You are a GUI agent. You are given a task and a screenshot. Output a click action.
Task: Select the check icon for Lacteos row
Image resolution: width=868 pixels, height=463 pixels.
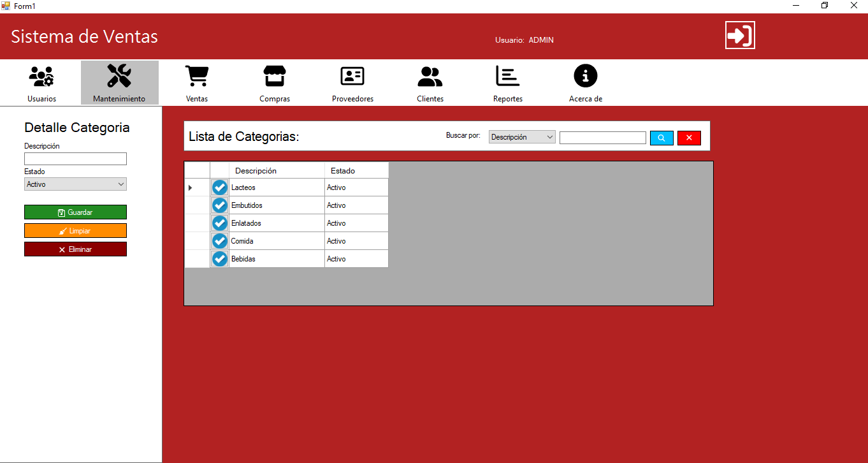(220, 187)
